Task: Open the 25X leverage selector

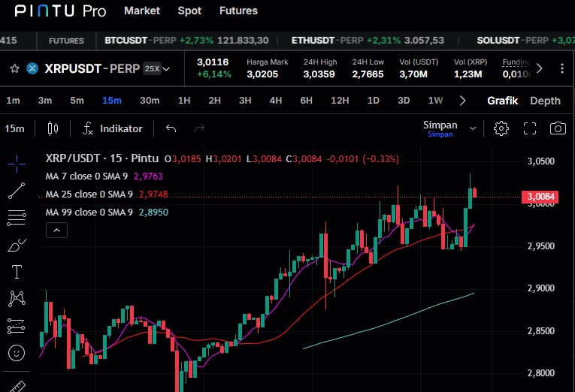Action: (x=152, y=68)
